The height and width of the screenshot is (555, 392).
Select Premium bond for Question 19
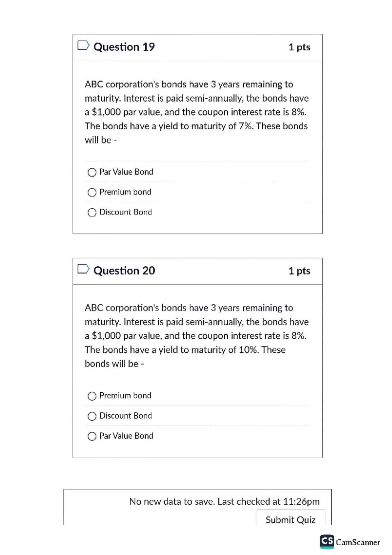click(92, 192)
